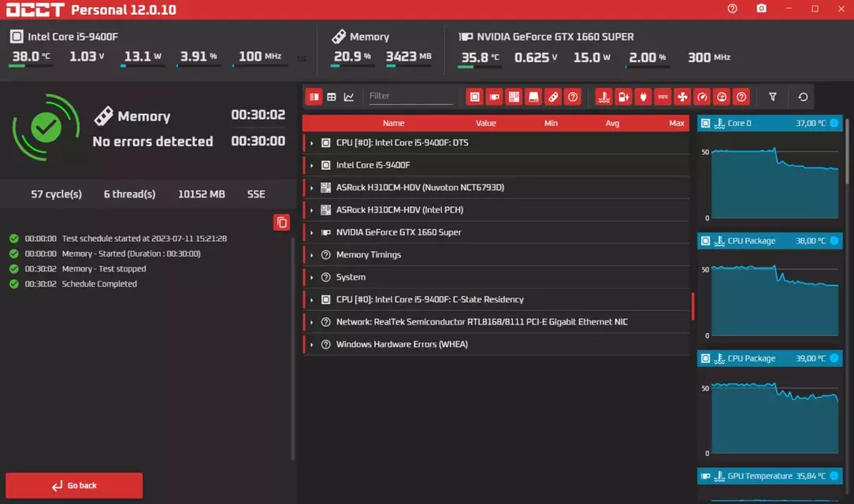Switch to the table-only view icon
854x504 pixels.
(332, 97)
